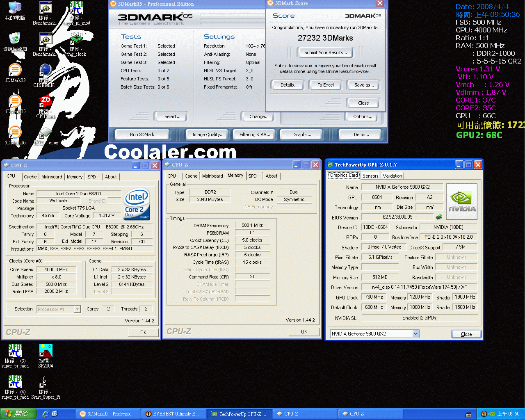
Task: Open the 我的電腦 desktop icon
Action: (15, 11)
